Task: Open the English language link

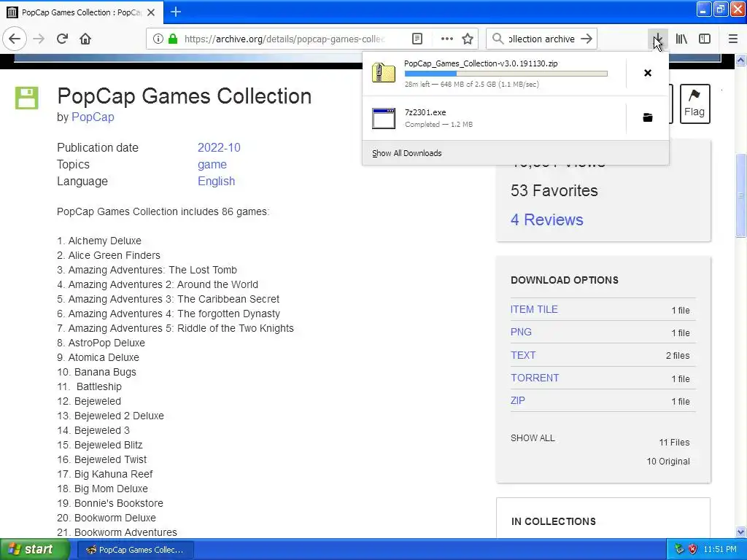Action: coord(216,182)
